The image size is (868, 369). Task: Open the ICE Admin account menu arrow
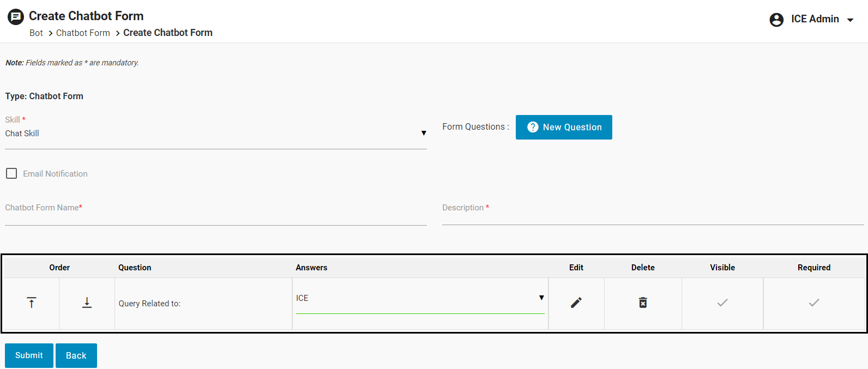tap(850, 20)
